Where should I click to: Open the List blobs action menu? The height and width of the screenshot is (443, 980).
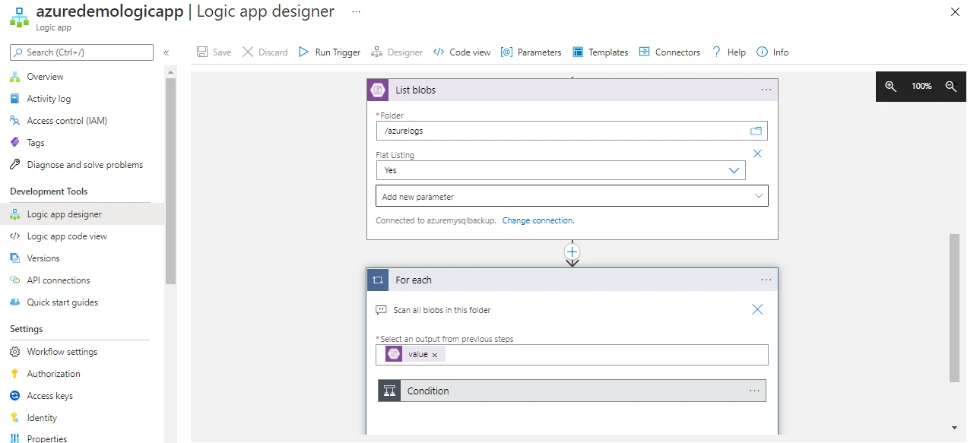(x=766, y=89)
